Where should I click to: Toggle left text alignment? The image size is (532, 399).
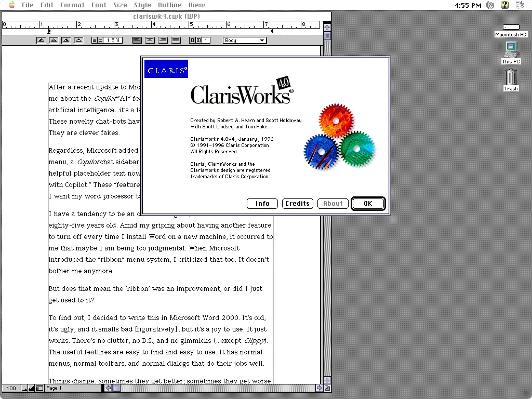(137, 40)
